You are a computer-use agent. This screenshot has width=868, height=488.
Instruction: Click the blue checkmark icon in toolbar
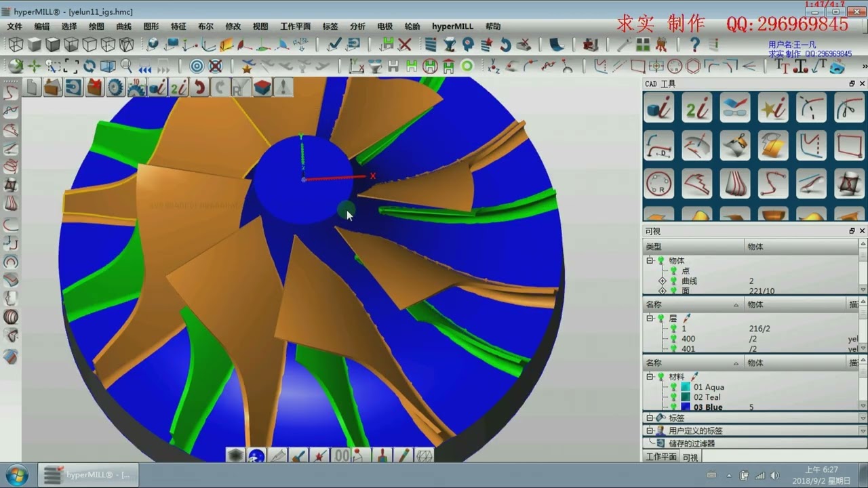(x=334, y=45)
